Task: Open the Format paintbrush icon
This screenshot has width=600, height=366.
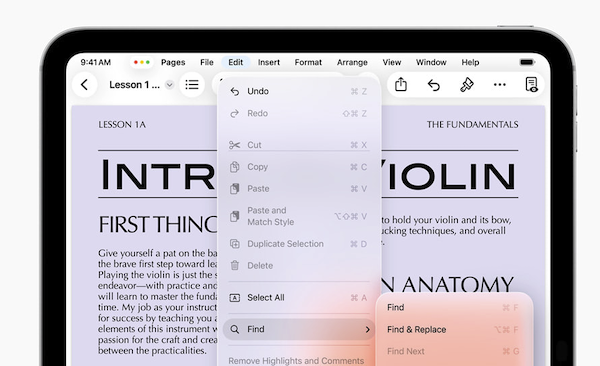Action: point(466,85)
